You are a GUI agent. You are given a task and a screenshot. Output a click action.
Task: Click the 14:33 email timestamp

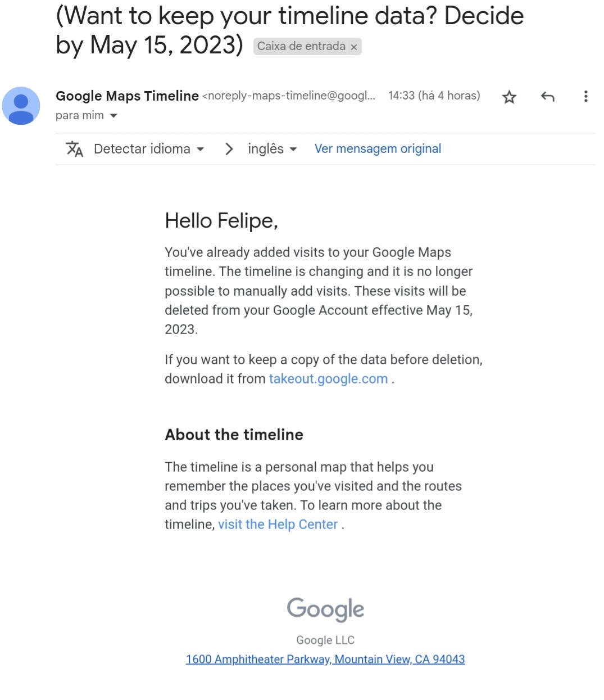(x=434, y=96)
